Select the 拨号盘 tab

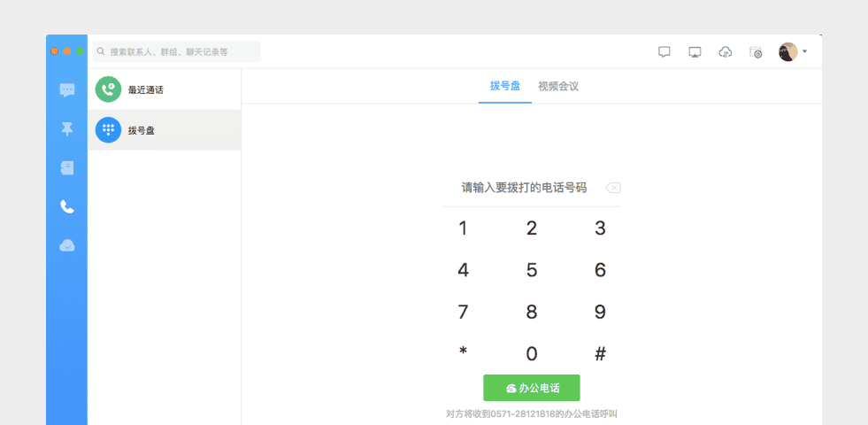[505, 86]
